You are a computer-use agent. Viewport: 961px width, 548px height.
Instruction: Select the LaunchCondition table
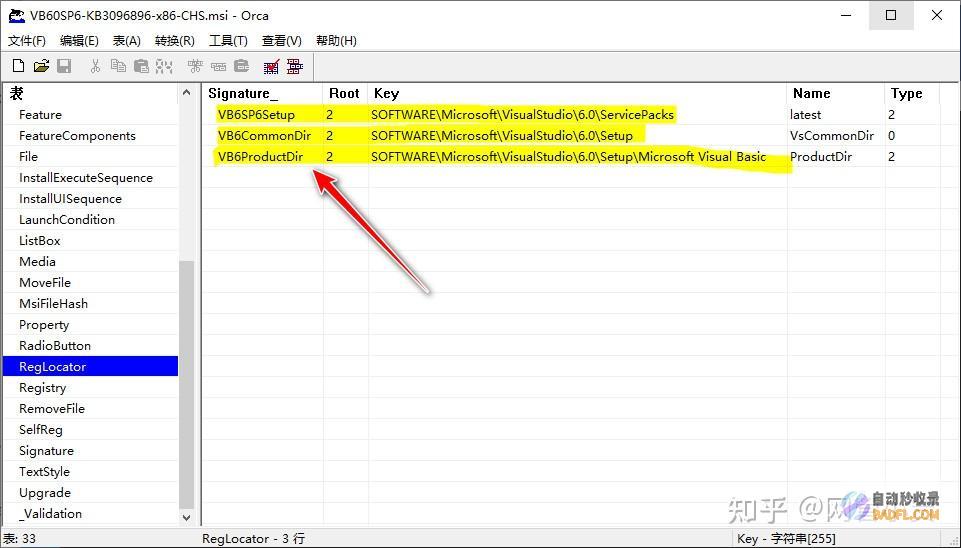tap(67, 219)
